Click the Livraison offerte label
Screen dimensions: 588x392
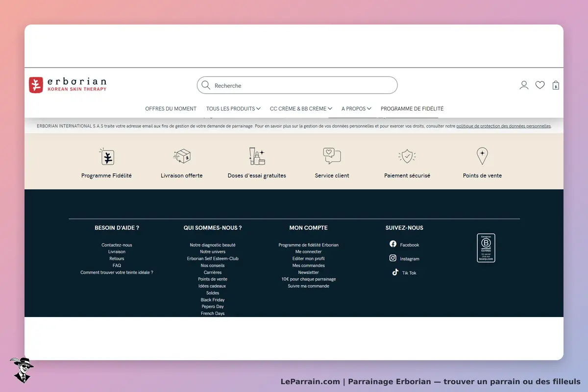point(182,175)
